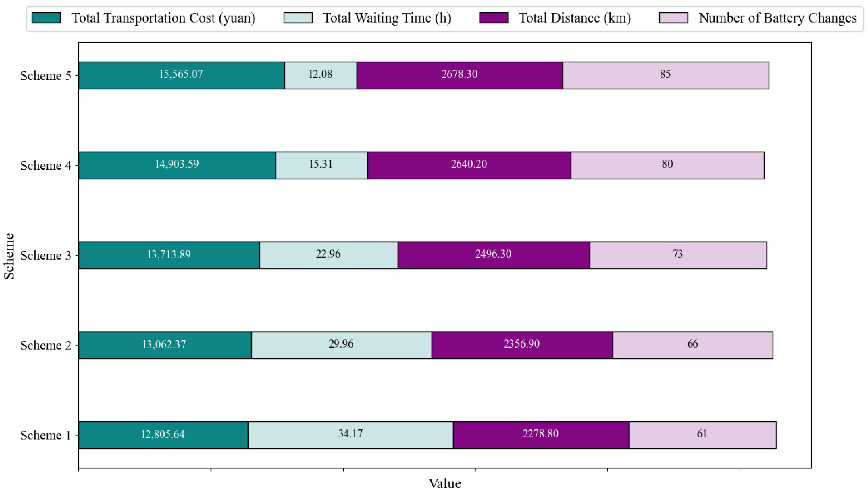Select the Scheme 2 waiting time bar 29.96
Viewport: 868px width, 494px height.
[341, 345]
